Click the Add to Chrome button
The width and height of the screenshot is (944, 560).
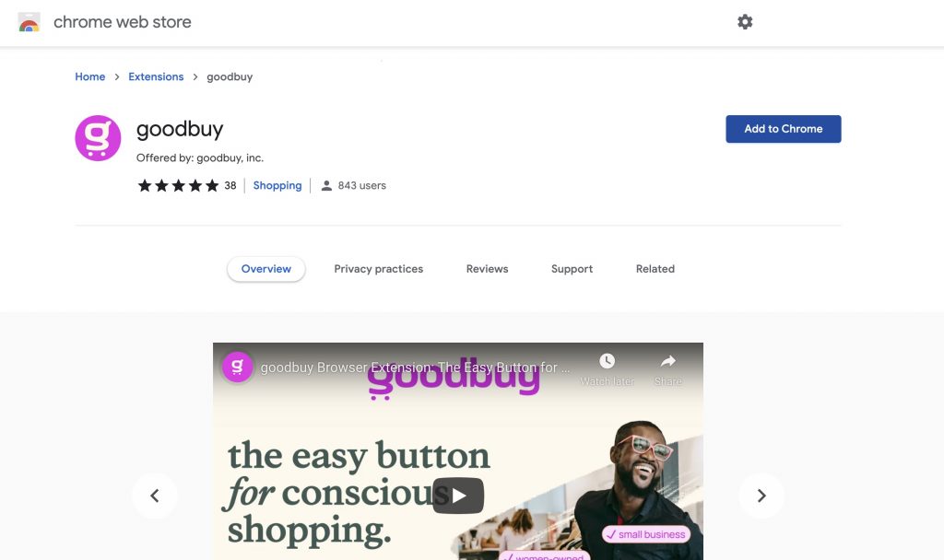pos(784,129)
